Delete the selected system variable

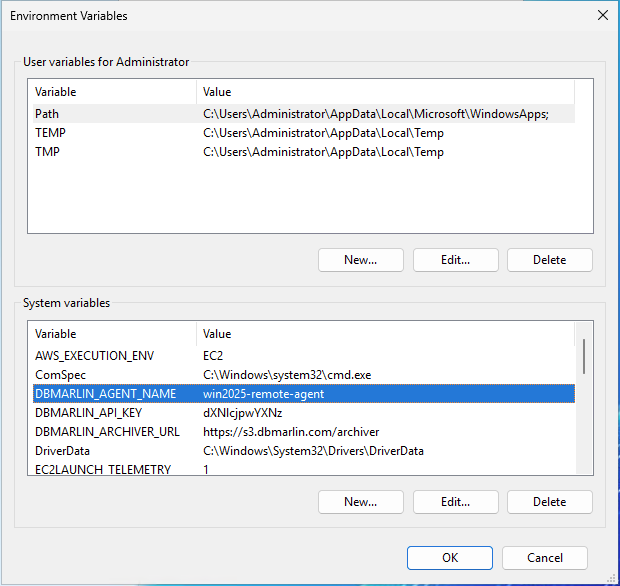pyautogui.click(x=549, y=502)
